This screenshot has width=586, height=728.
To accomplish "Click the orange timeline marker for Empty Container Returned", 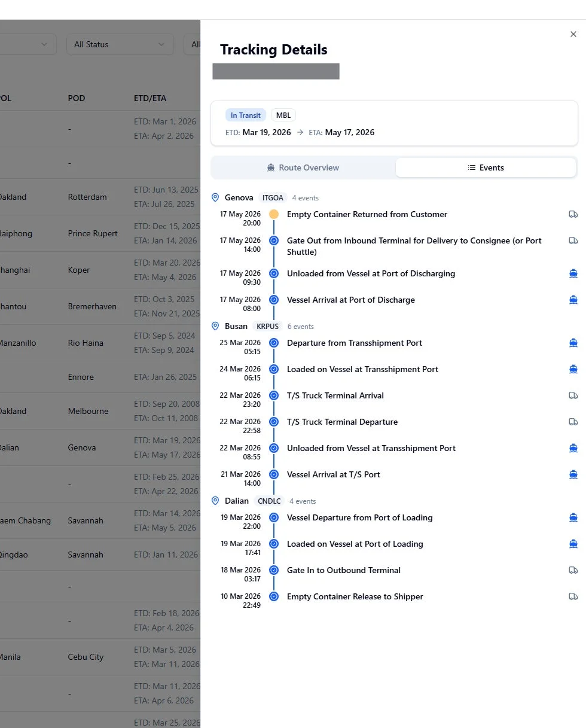I will (x=274, y=214).
